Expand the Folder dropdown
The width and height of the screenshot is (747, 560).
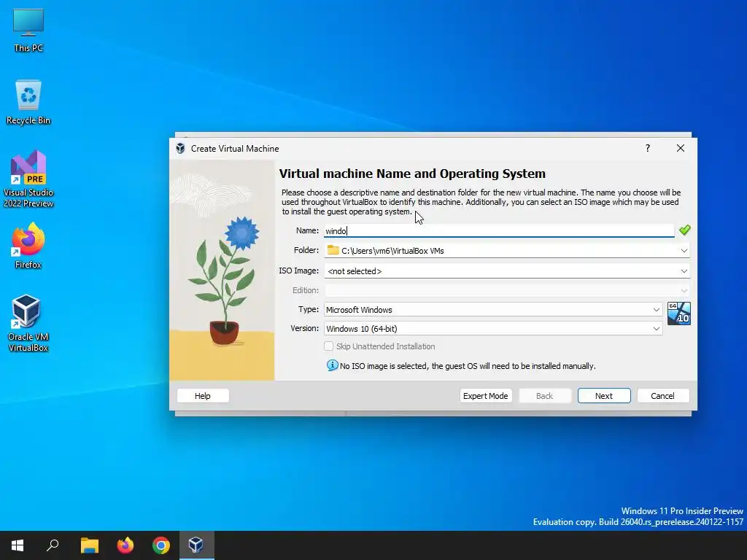[x=684, y=251]
